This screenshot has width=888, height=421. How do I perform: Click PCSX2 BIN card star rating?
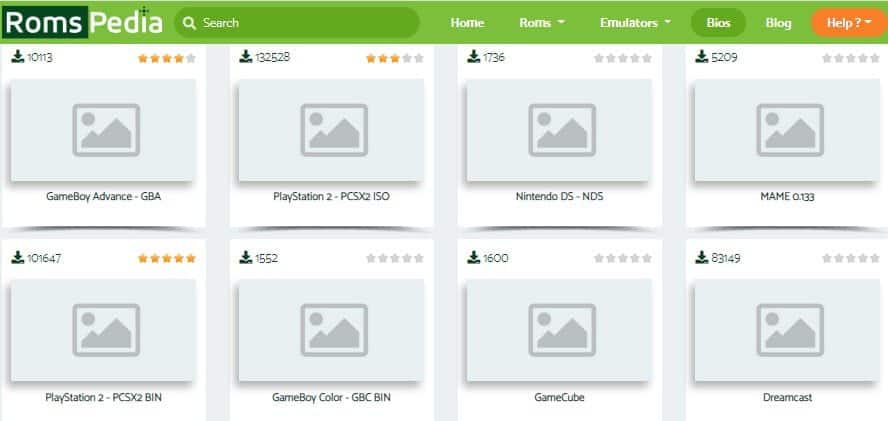coord(166,258)
